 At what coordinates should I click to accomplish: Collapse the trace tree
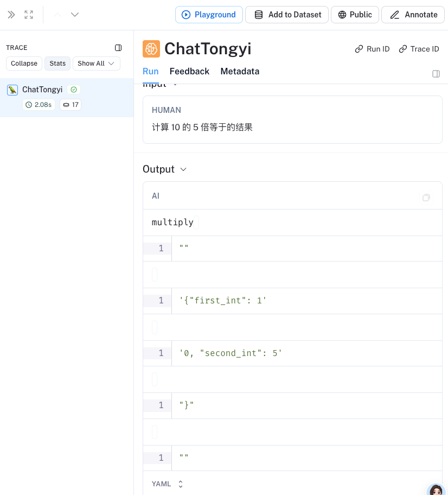click(24, 64)
